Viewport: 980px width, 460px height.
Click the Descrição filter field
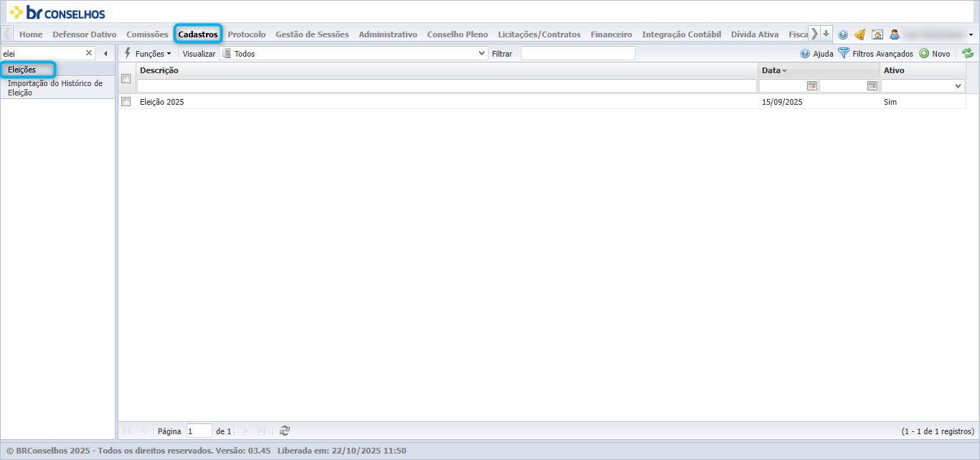coord(447,86)
